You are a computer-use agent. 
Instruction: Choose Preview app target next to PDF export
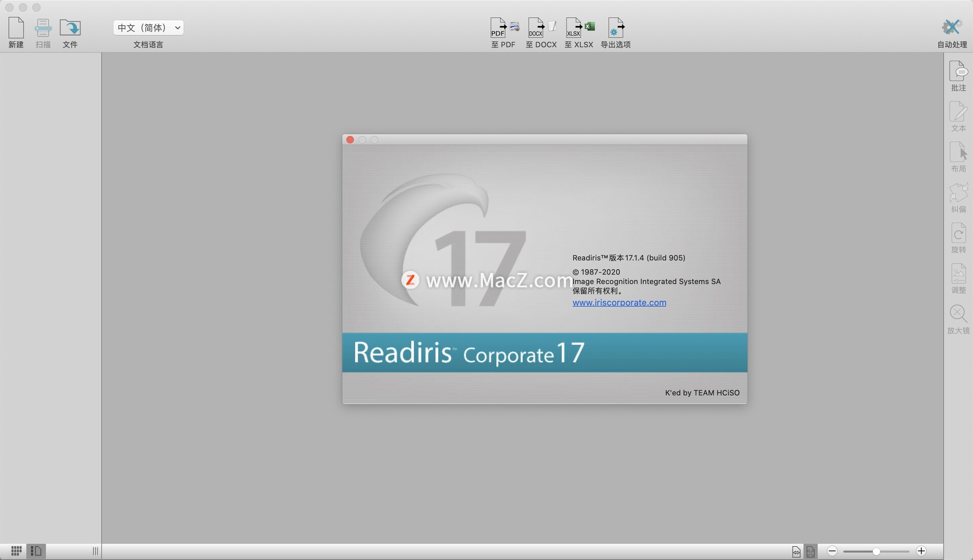(x=515, y=26)
